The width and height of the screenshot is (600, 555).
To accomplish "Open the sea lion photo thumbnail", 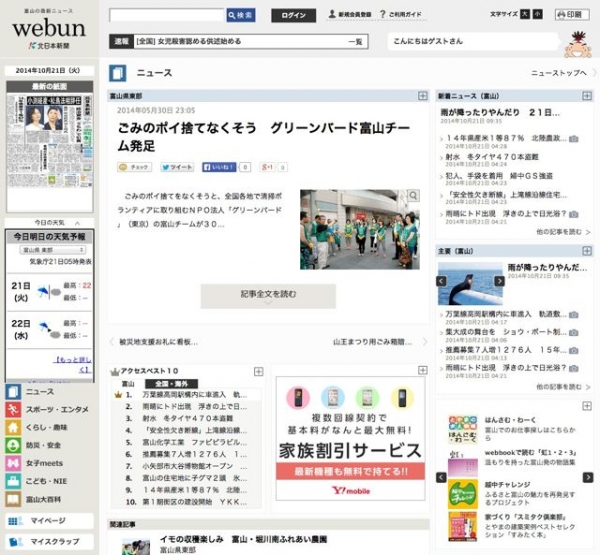I will pyautogui.click(x=470, y=284).
